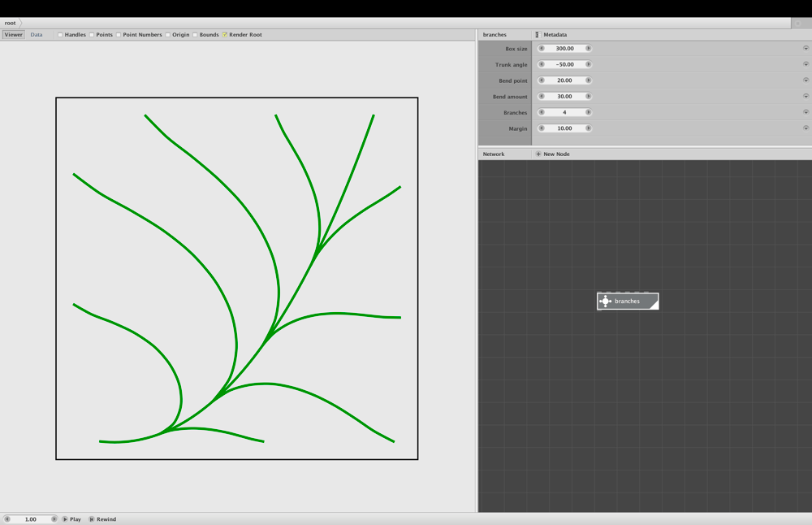This screenshot has width=812, height=525.
Task: Click the Trunk angle label
Action: click(x=511, y=65)
